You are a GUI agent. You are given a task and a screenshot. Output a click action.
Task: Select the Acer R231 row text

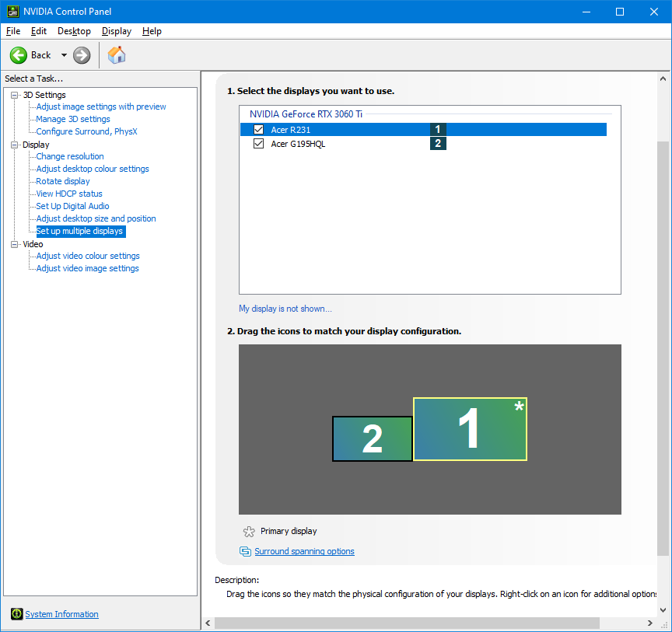291,129
